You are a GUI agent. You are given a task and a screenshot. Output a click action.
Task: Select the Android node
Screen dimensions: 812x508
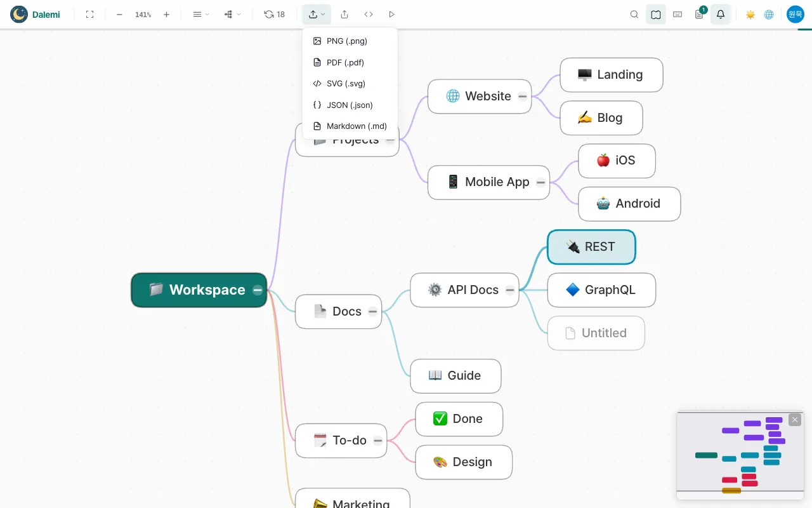click(629, 204)
